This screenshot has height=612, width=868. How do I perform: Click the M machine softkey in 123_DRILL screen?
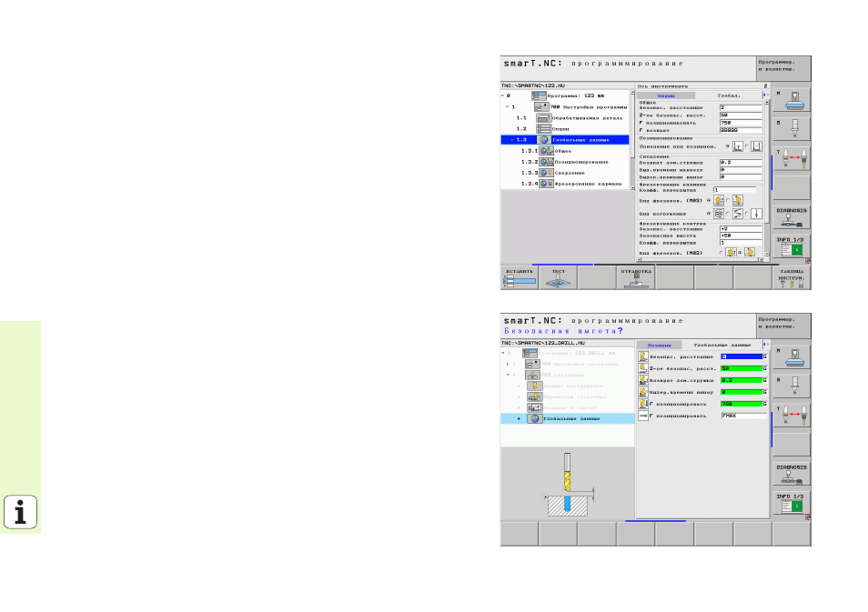[x=792, y=356]
